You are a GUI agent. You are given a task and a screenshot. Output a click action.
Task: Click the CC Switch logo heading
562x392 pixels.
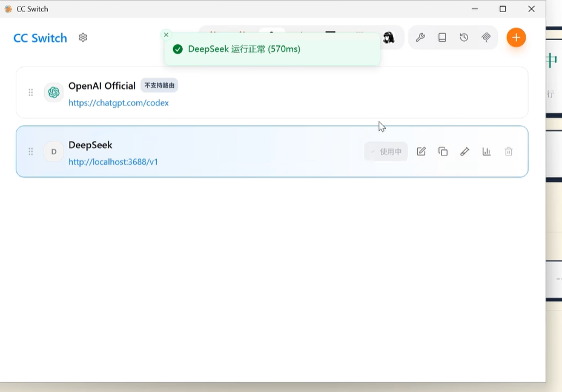(40, 38)
